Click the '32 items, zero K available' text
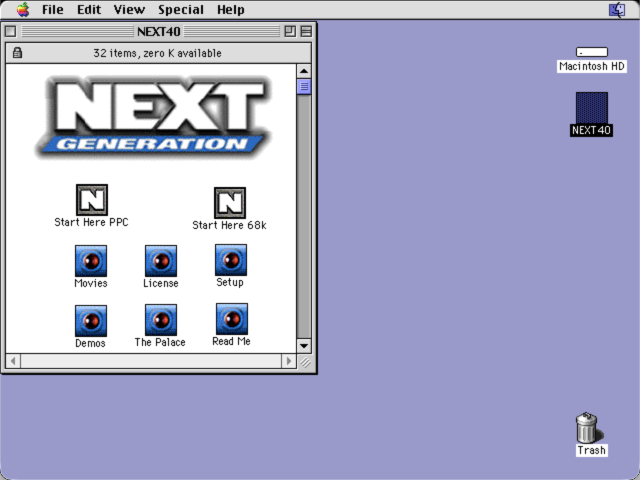The width and height of the screenshot is (640, 480). (157, 53)
